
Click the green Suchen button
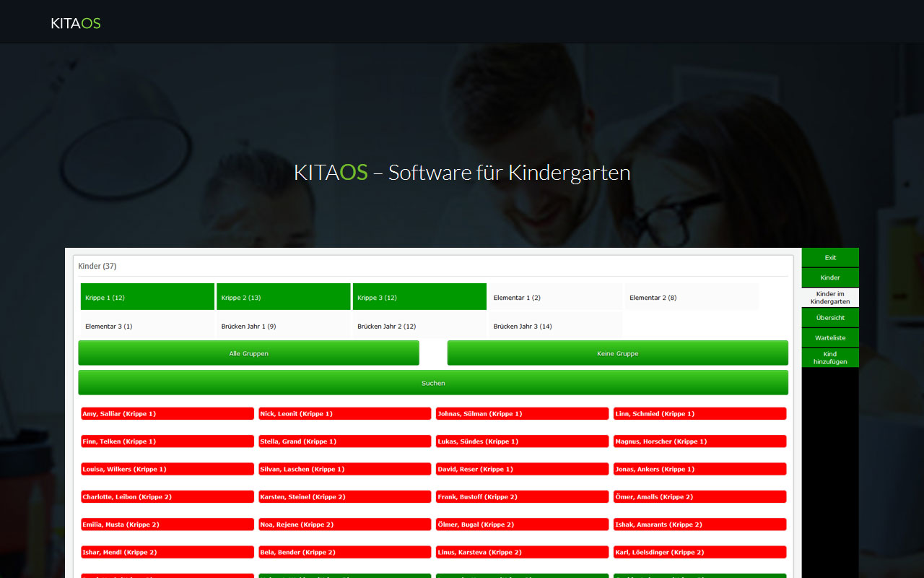(433, 383)
